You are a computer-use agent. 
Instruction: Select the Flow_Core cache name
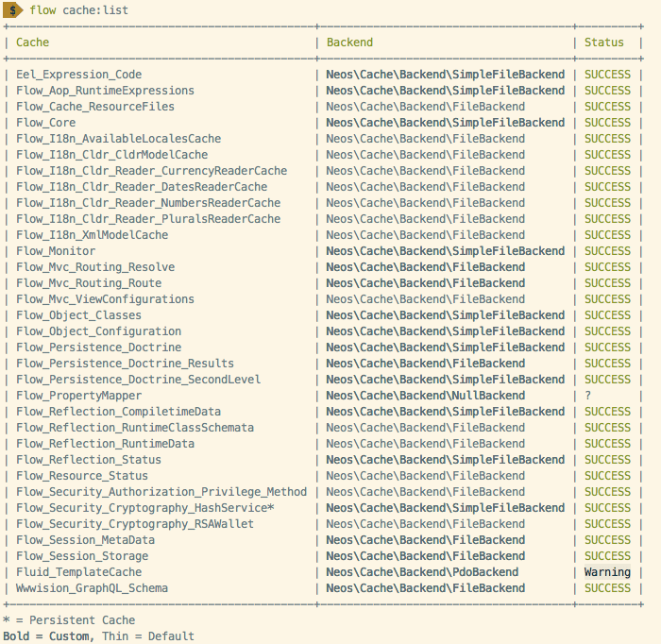[46, 123]
